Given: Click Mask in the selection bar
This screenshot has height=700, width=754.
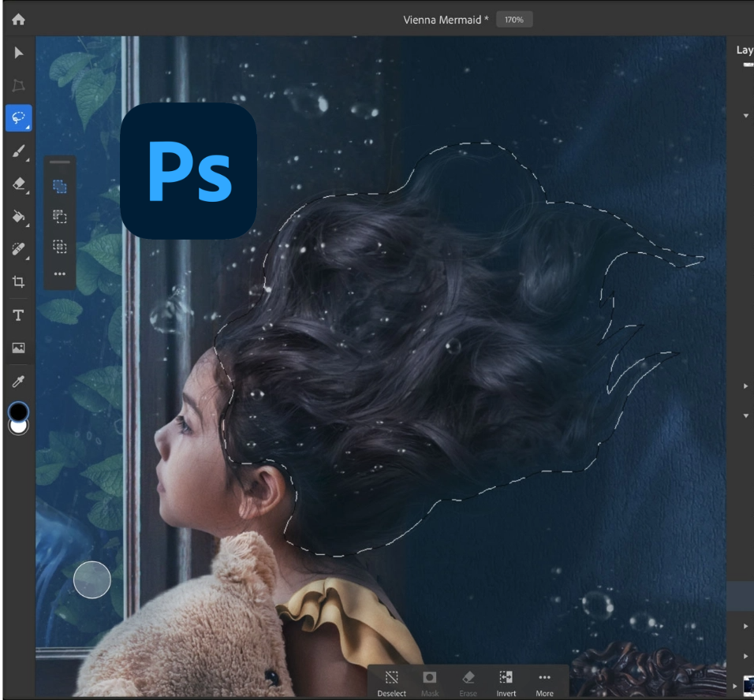Looking at the screenshot, I should pyautogui.click(x=429, y=683).
